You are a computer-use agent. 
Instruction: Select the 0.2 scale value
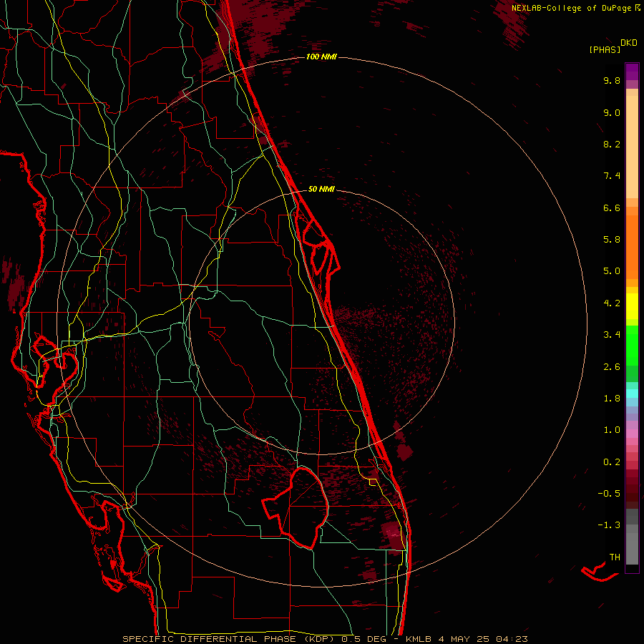(612, 462)
